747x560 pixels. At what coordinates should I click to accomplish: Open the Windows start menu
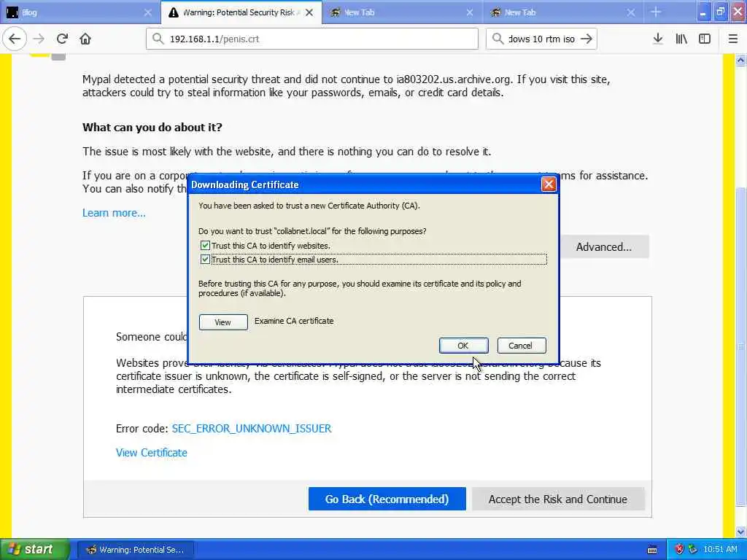[34, 550]
